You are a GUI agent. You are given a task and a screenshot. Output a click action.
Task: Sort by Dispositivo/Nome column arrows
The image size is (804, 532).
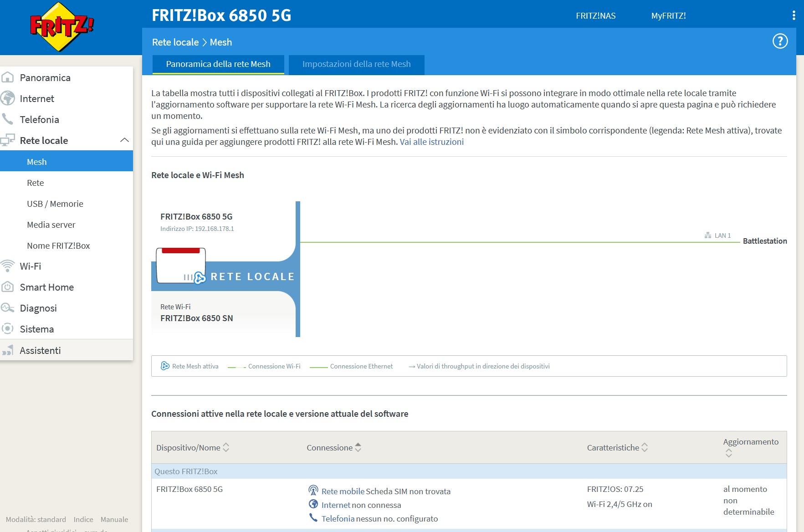226,447
